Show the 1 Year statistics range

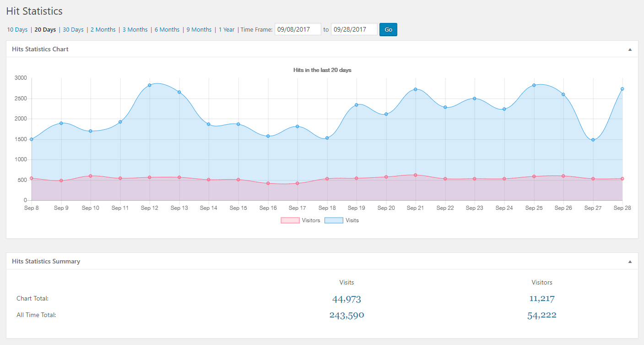click(x=227, y=29)
